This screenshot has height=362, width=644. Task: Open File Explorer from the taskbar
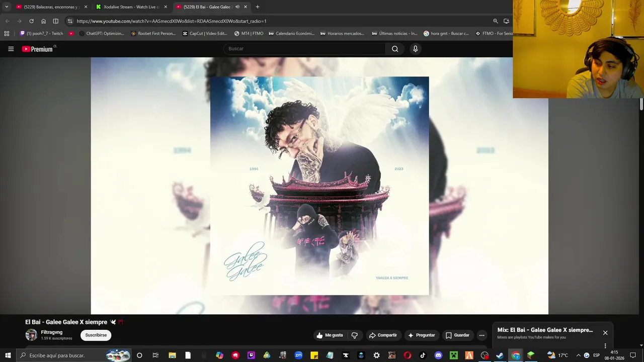(x=172, y=355)
